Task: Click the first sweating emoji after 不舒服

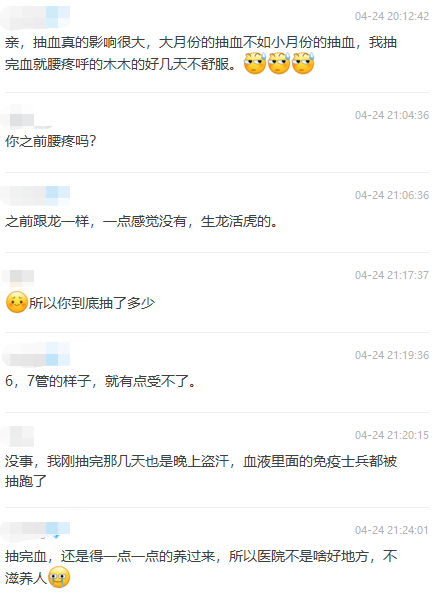Action: (255, 63)
